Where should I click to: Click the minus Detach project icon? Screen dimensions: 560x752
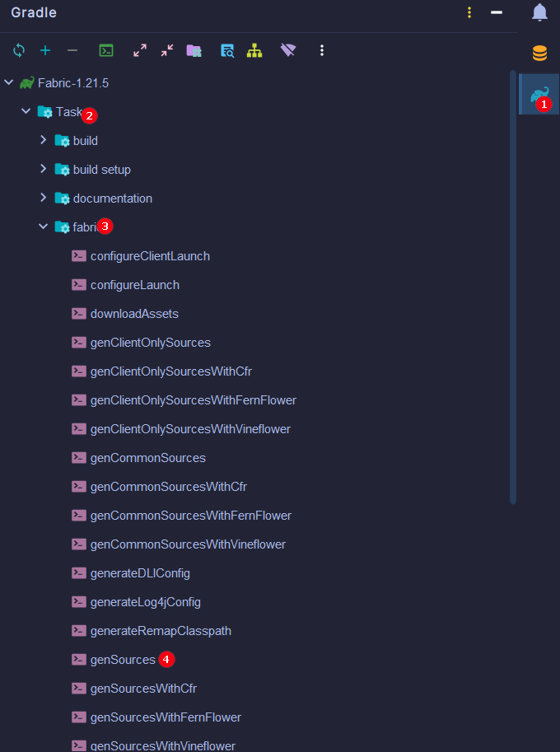(x=72, y=50)
